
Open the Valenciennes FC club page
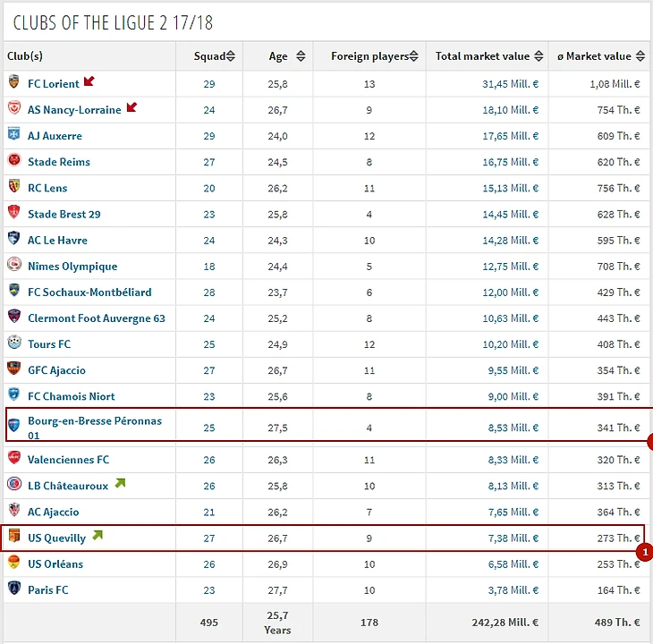[x=68, y=460]
